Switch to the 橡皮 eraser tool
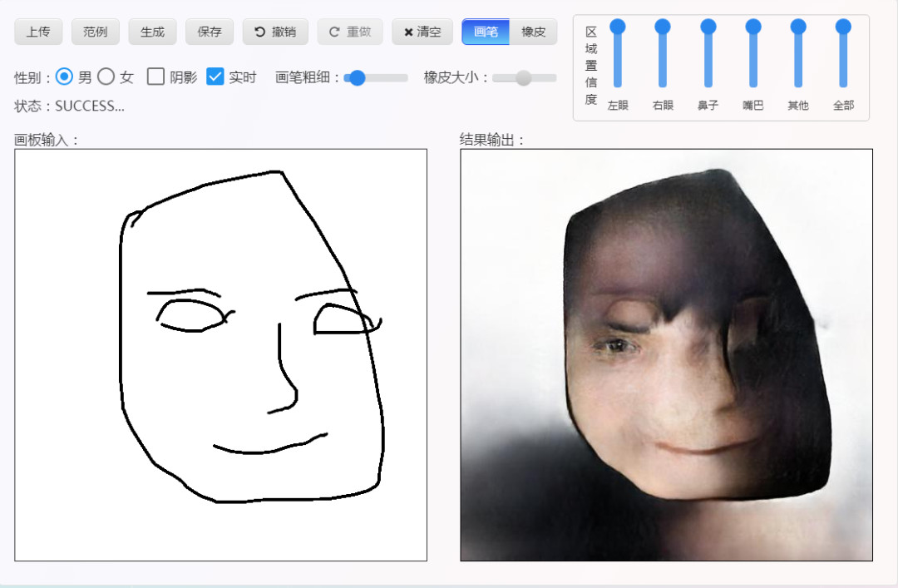This screenshot has height=588, width=898. coord(533,32)
